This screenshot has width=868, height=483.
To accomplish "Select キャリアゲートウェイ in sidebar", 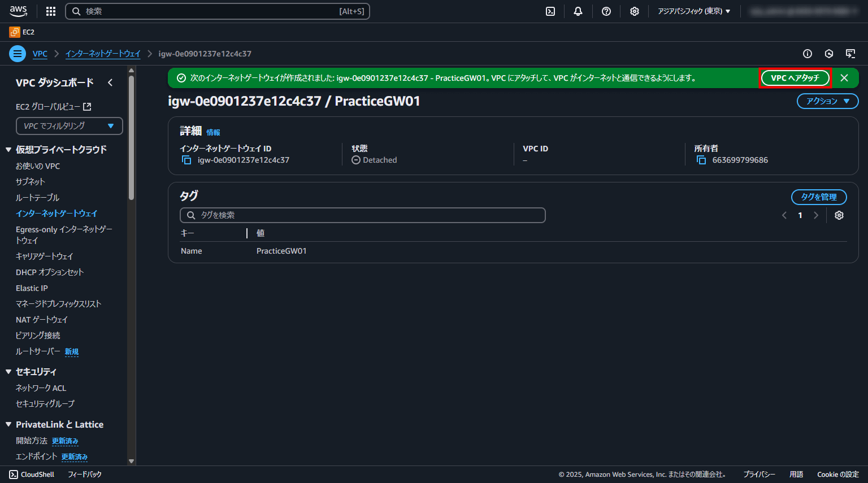I will point(45,256).
